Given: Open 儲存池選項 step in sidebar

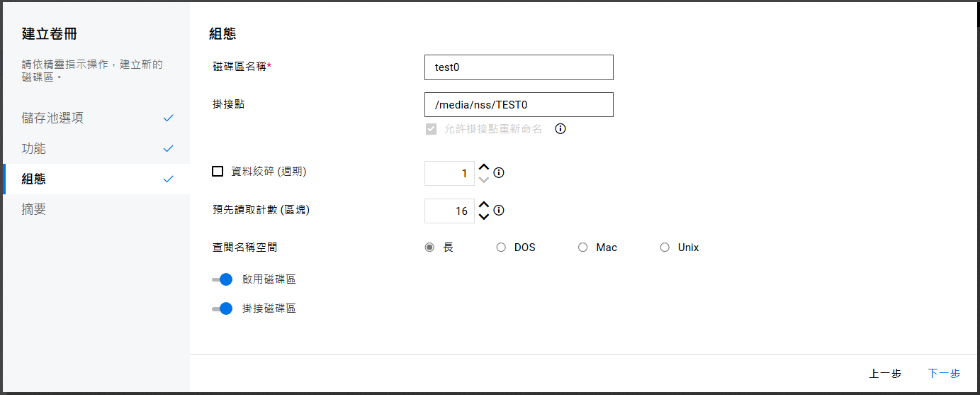Looking at the screenshot, I should pos(52,118).
